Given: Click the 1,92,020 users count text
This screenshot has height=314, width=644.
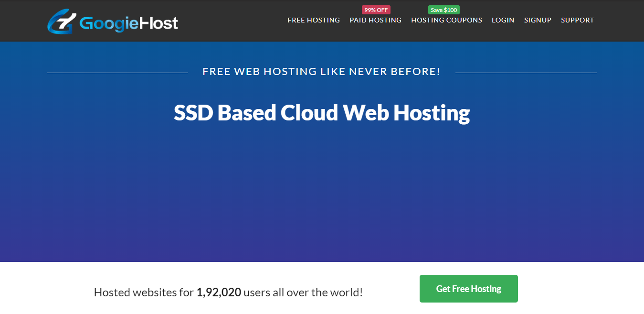Looking at the screenshot, I should 219,292.
